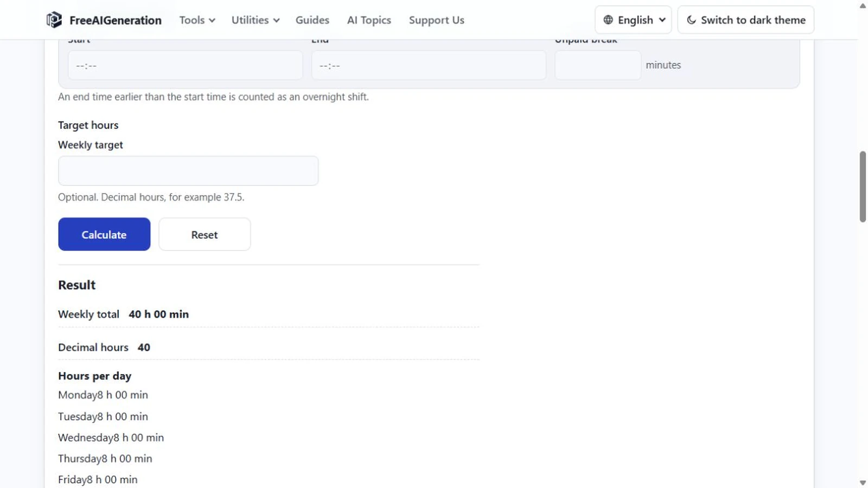Click the End time input field
The image size is (868, 488).
click(429, 65)
